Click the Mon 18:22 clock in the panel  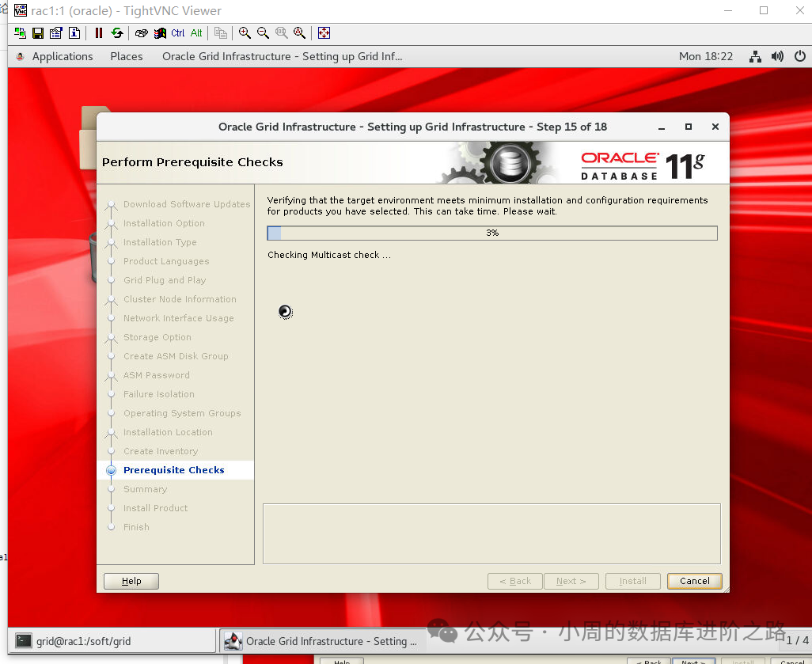(706, 56)
